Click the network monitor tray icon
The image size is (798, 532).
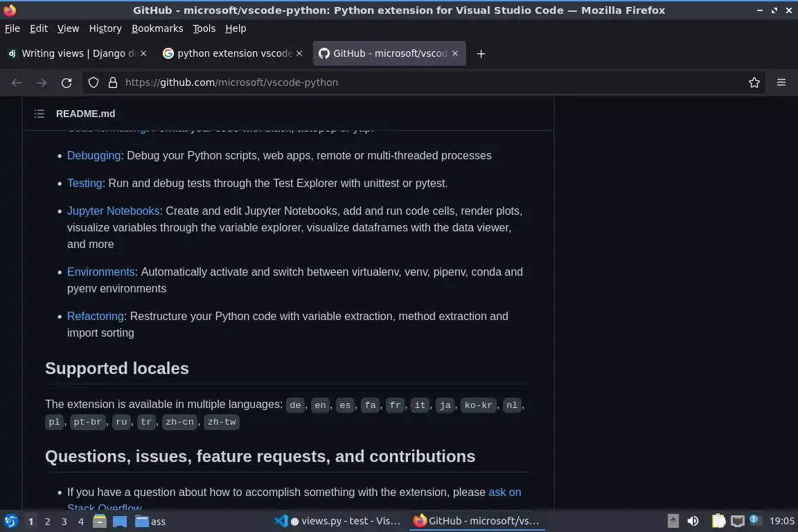click(x=738, y=521)
